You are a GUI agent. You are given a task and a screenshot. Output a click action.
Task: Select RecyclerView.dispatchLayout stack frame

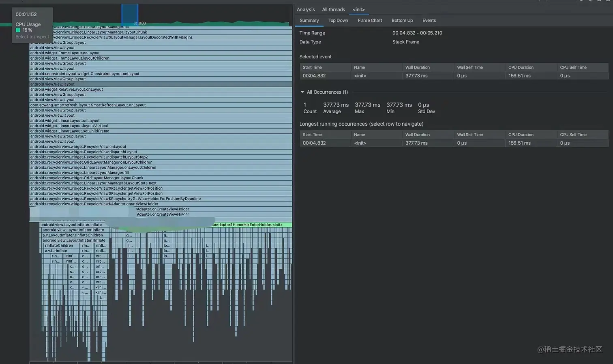click(x=161, y=152)
